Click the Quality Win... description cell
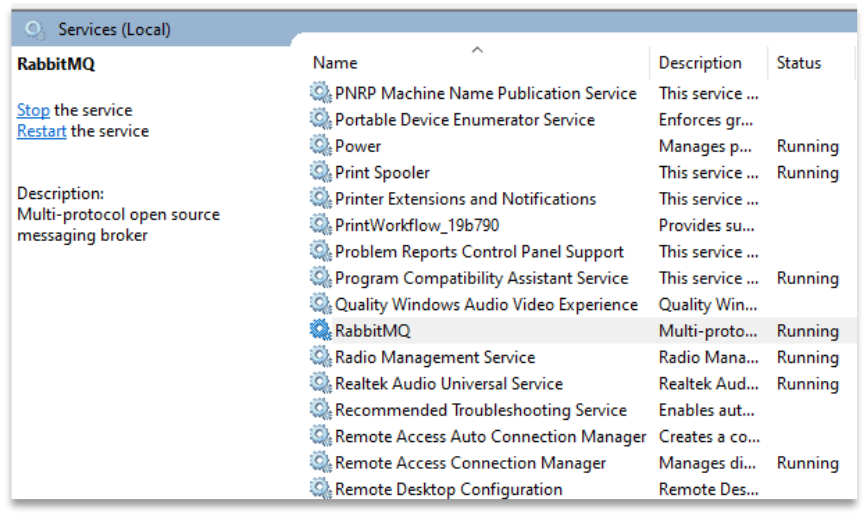The image size is (868, 517). coord(707,304)
